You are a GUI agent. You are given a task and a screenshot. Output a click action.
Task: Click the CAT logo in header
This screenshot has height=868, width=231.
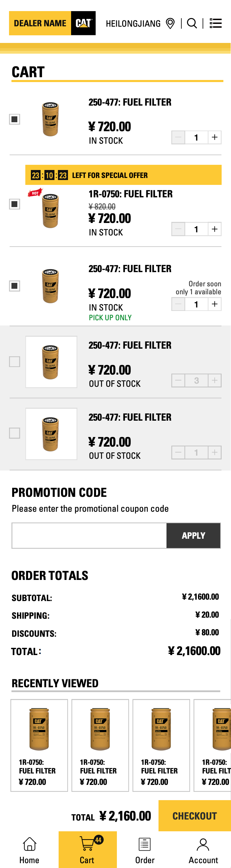83,23
